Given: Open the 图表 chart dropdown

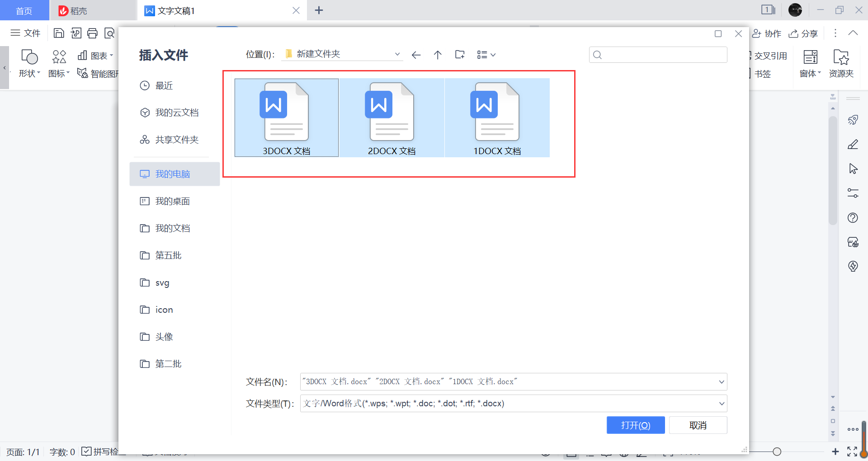Looking at the screenshot, I should pos(95,56).
